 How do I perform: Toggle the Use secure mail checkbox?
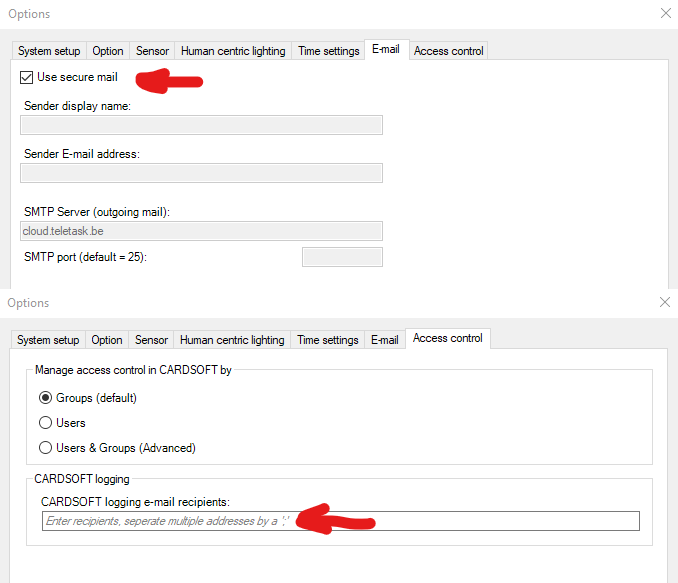26,78
